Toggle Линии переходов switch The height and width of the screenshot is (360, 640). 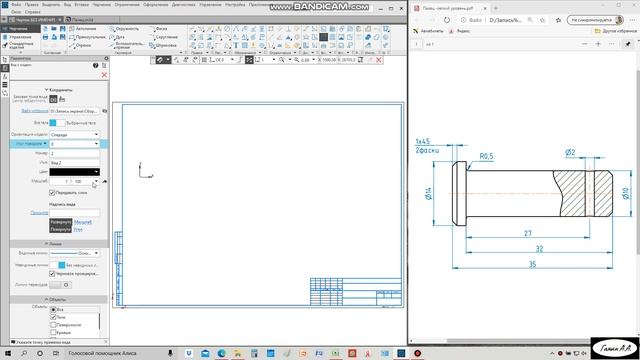point(60,285)
